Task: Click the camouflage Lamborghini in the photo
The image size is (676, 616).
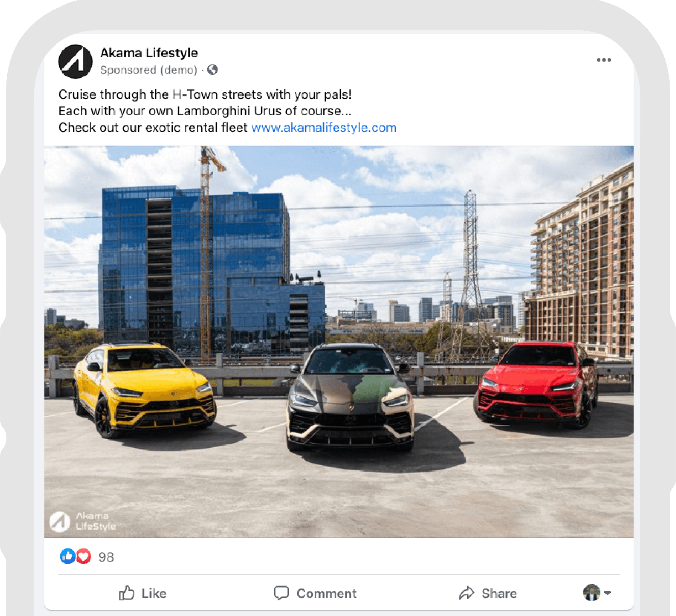Action: [350, 398]
